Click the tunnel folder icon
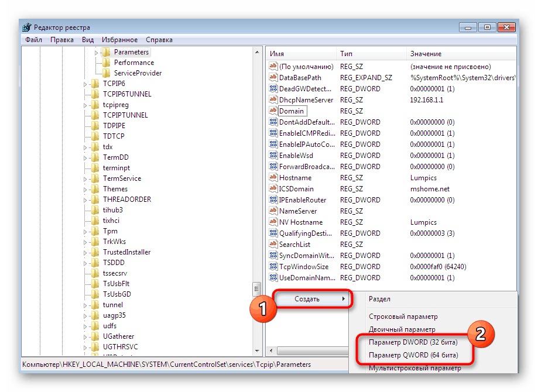The width and height of the screenshot is (538, 392). click(x=95, y=305)
